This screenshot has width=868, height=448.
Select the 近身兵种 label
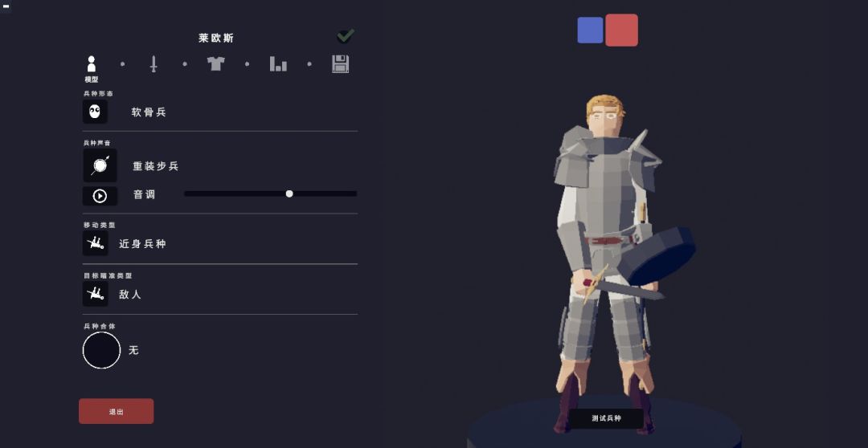[x=143, y=244]
